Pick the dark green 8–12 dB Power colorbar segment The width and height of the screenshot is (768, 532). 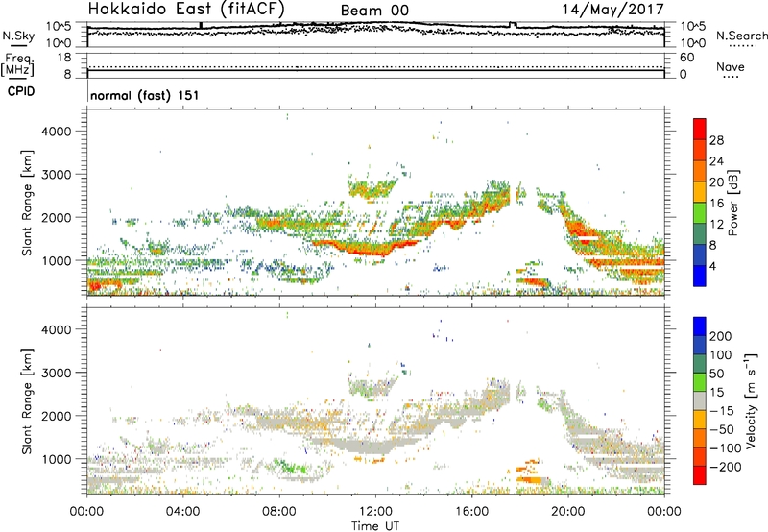coord(700,234)
